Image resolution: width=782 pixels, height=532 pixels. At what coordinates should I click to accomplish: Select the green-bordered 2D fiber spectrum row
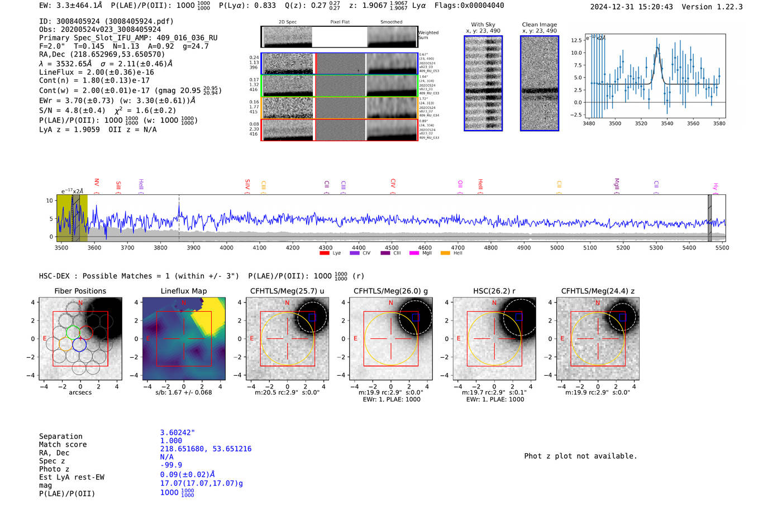point(339,86)
